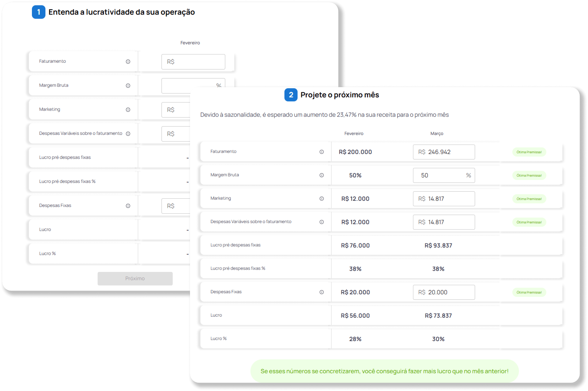This screenshot has height=391, width=588.
Task: Click Faturamento info icon in panel 1
Action: point(128,62)
